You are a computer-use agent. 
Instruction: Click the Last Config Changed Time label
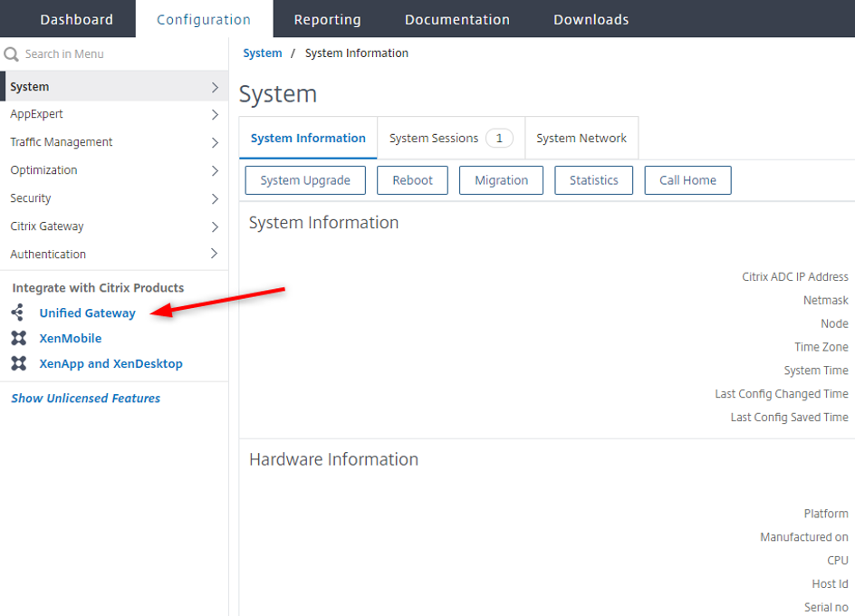pyautogui.click(x=782, y=394)
